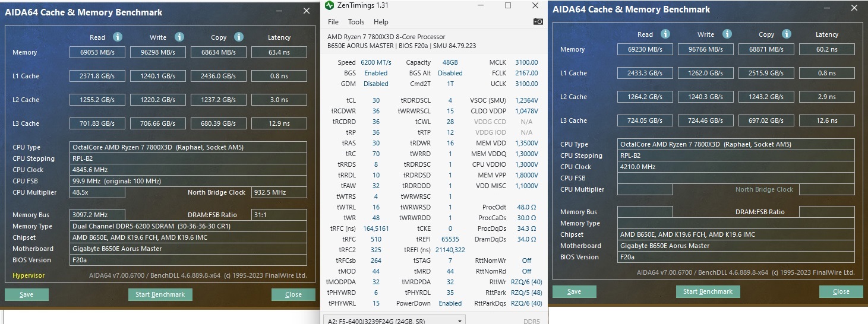Click the Write info icon in right AIDA64 window

click(726, 34)
